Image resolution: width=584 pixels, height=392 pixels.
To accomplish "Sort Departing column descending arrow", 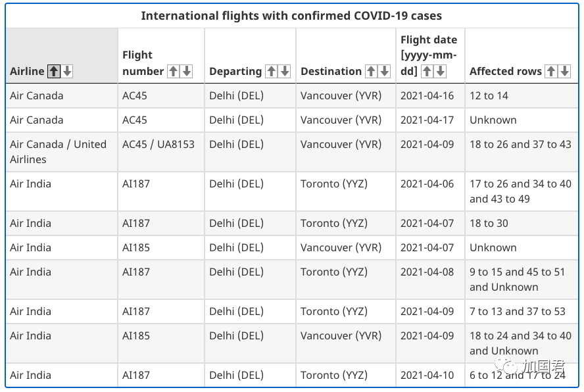I will tap(285, 71).
